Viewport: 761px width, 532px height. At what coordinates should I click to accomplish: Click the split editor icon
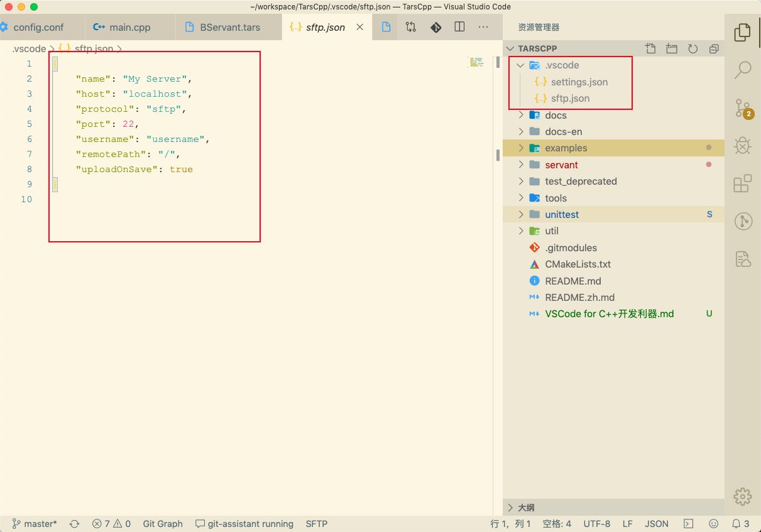pyautogui.click(x=459, y=27)
